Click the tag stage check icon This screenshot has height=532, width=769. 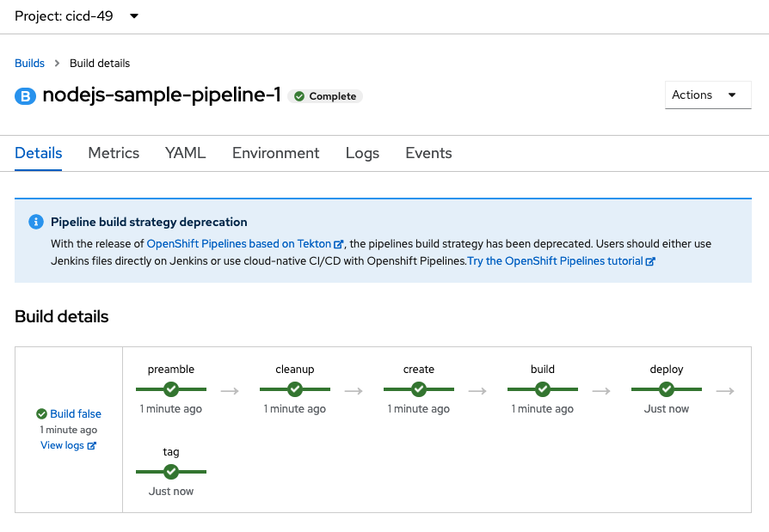click(x=171, y=472)
